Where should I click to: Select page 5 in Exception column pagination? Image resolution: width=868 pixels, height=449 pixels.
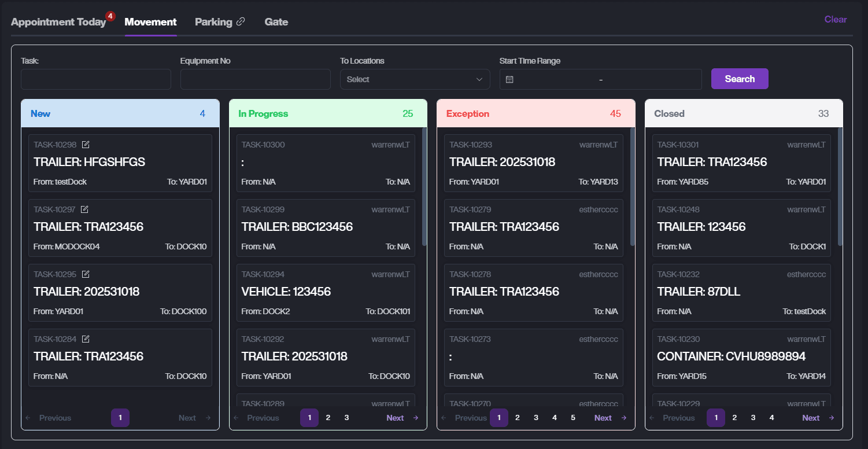click(x=572, y=418)
